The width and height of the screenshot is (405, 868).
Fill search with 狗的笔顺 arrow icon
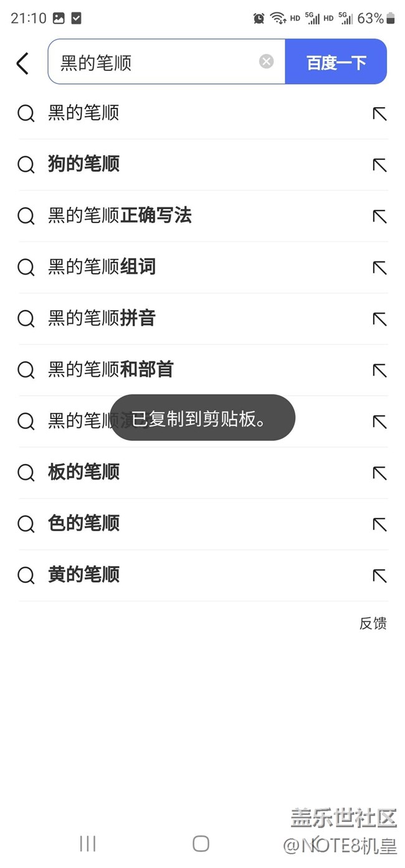(379, 165)
